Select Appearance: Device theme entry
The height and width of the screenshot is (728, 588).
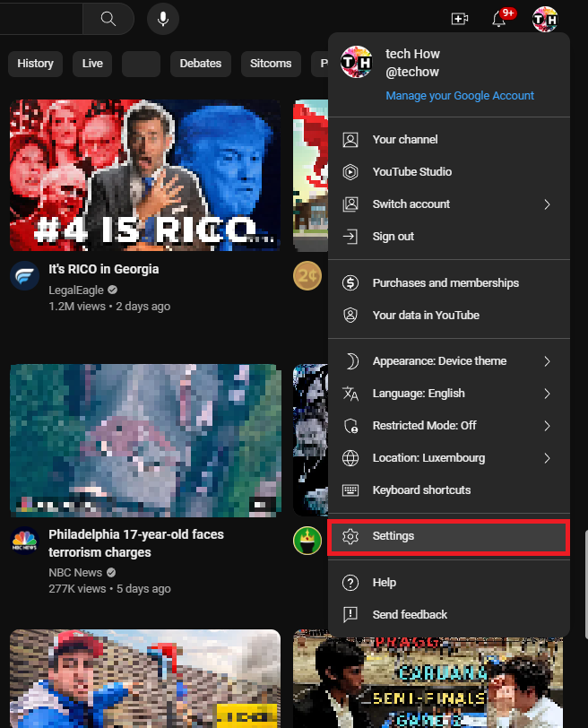[x=449, y=361]
